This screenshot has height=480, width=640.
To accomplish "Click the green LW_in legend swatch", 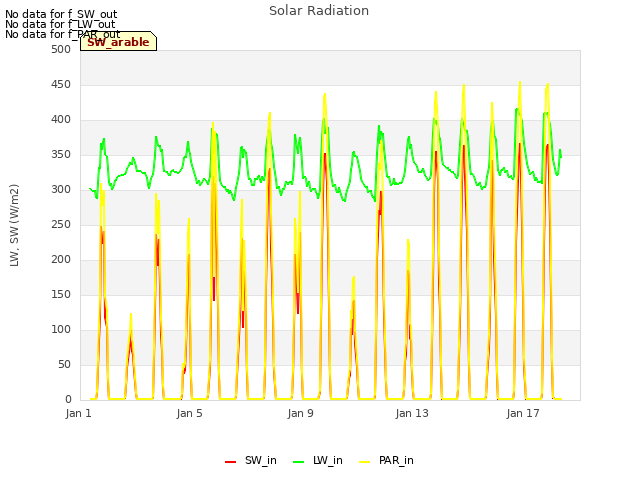I will pos(299,462).
